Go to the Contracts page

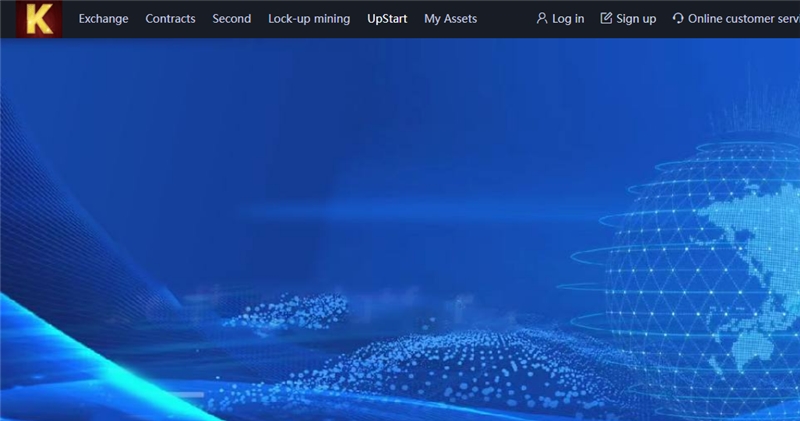point(170,19)
